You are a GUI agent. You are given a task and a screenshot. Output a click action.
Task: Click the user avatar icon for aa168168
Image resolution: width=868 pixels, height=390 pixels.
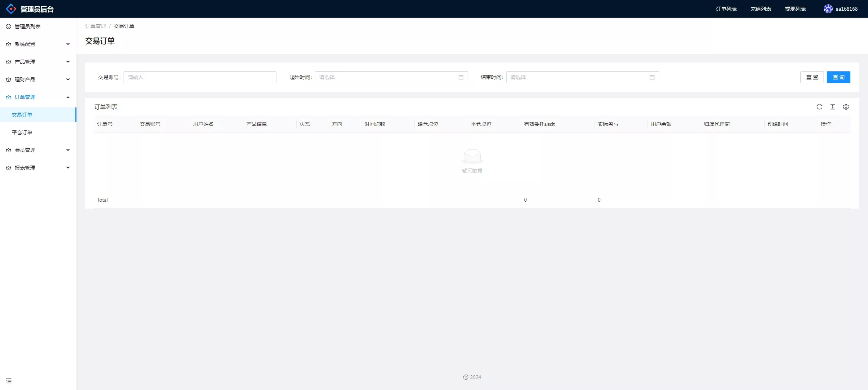click(x=828, y=9)
